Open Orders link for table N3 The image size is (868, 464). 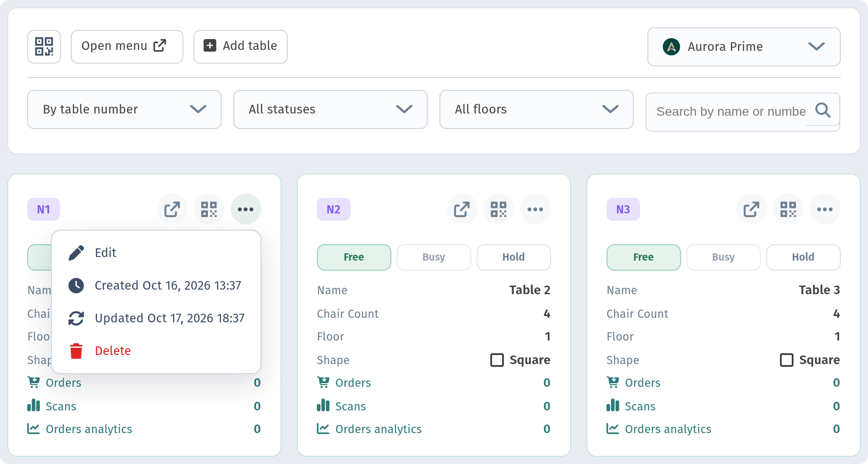coord(642,383)
